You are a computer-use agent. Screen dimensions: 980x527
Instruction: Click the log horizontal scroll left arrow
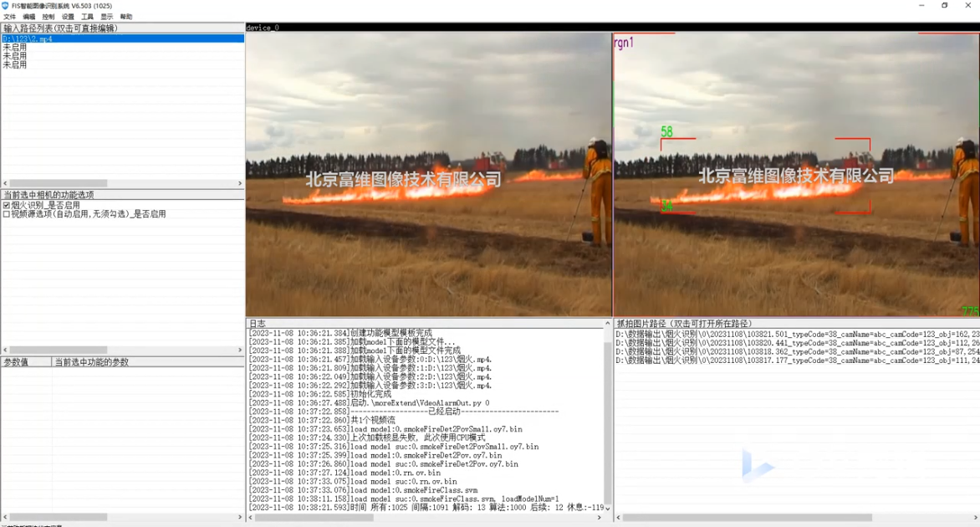tap(251, 518)
